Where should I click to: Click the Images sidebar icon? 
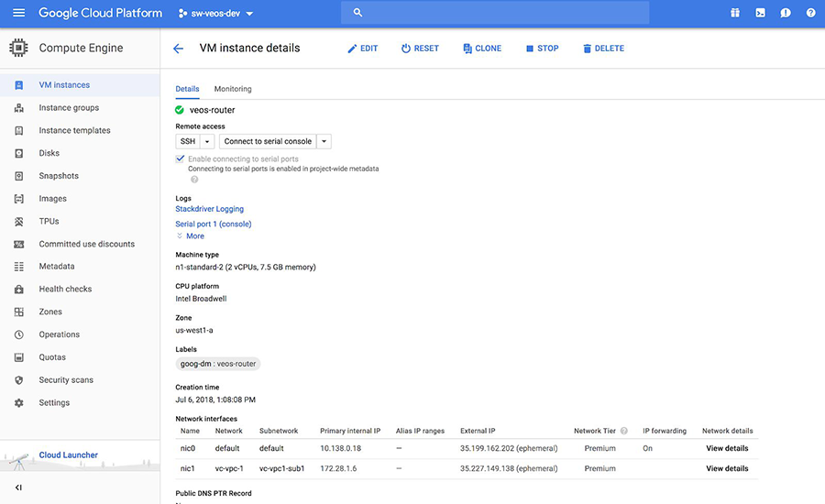pyautogui.click(x=19, y=199)
